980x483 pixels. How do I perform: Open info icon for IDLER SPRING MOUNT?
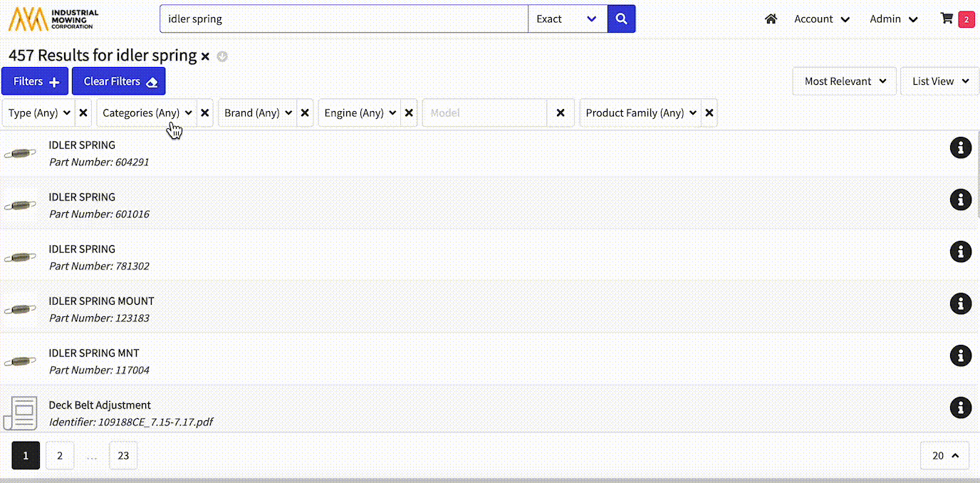pos(960,303)
